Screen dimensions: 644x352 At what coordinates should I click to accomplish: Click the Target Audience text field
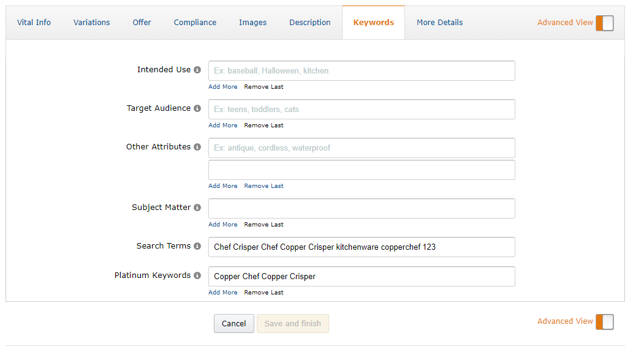click(362, 110)
